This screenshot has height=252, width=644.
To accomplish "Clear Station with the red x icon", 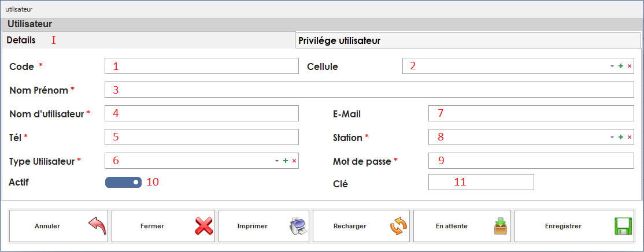I will 630,138.
